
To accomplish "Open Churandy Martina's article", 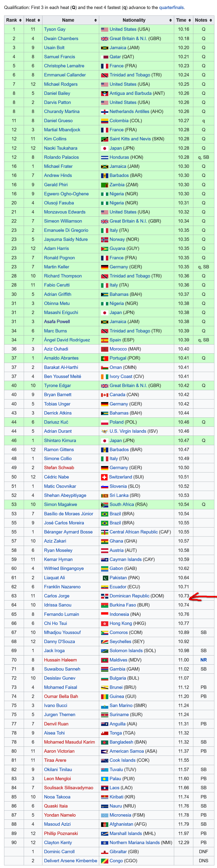I will [62, 112].
